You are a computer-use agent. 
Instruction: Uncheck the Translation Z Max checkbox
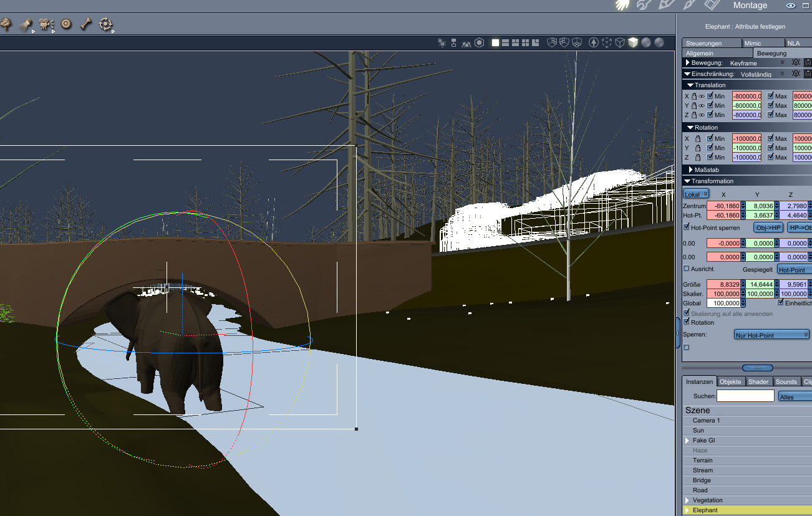tap(771, 115)
